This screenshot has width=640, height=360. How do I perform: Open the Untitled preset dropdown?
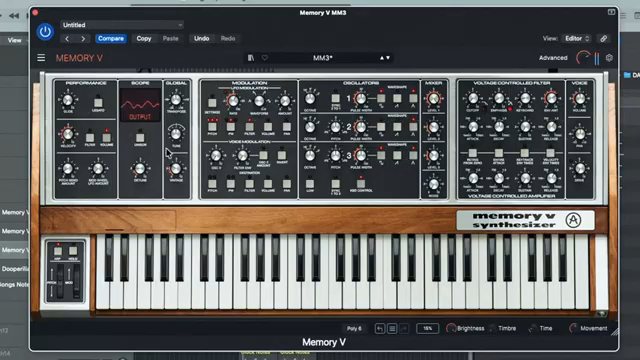[x=122, y=25]
